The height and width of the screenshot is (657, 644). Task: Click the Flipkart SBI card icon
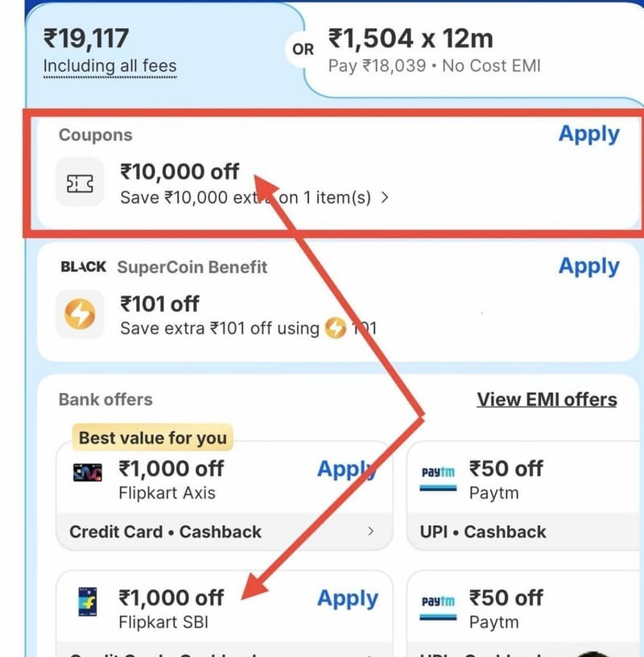click(x=88, y=601)
